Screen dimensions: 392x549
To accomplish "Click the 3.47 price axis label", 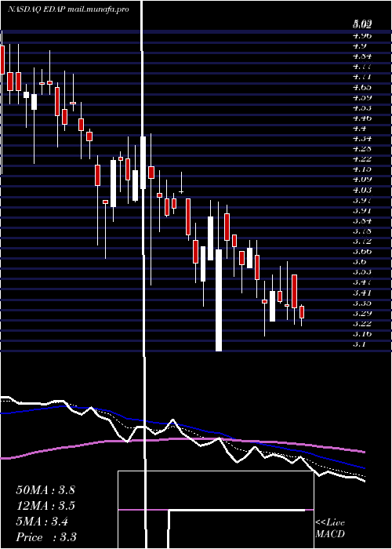I will (x=362, y=282).
